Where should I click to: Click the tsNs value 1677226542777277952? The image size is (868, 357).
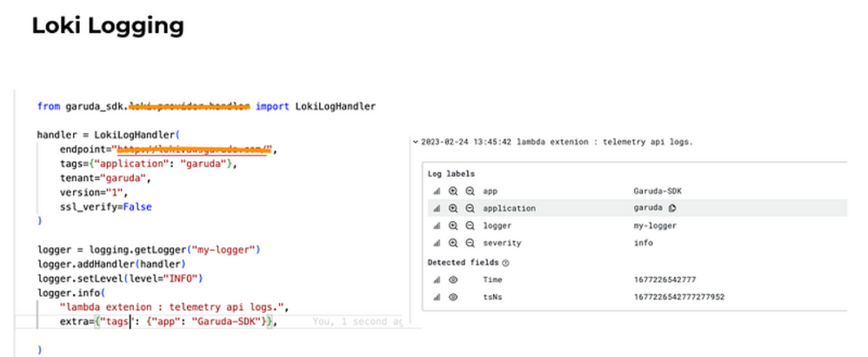678,297
